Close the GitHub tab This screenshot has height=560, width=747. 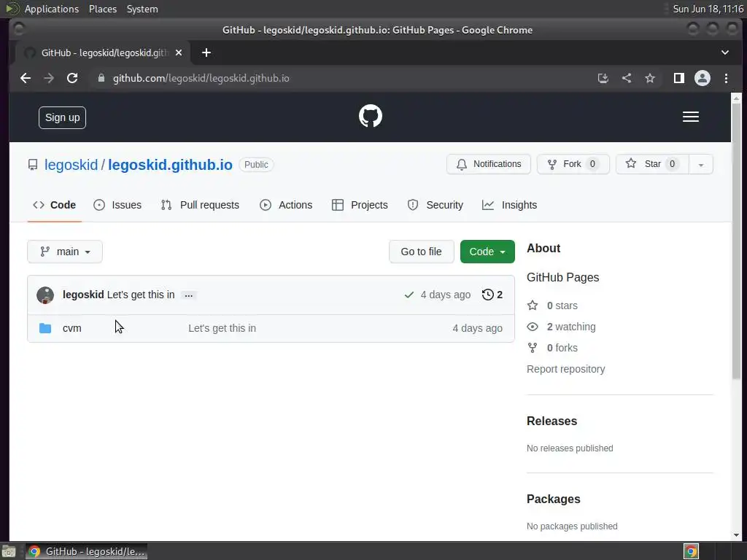pyautogui.click(x=179, y=52)
